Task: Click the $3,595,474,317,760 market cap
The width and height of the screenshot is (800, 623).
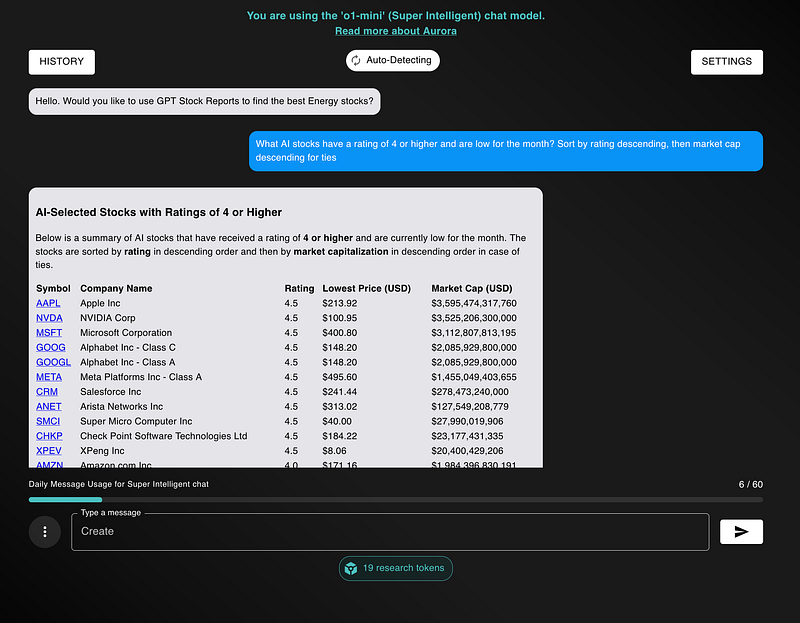Action: 473,303
